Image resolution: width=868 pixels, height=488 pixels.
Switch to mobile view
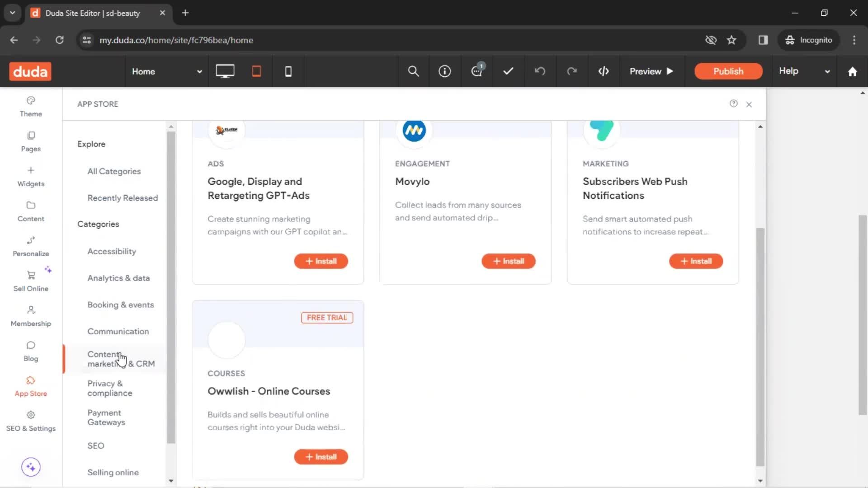coord(288,71)
